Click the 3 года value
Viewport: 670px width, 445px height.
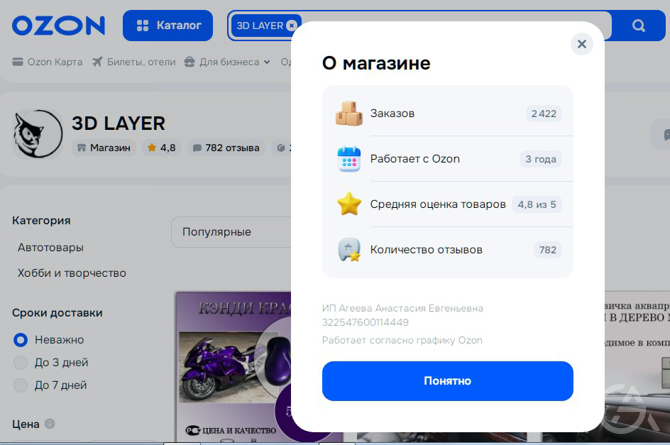(x=541, y=159)
